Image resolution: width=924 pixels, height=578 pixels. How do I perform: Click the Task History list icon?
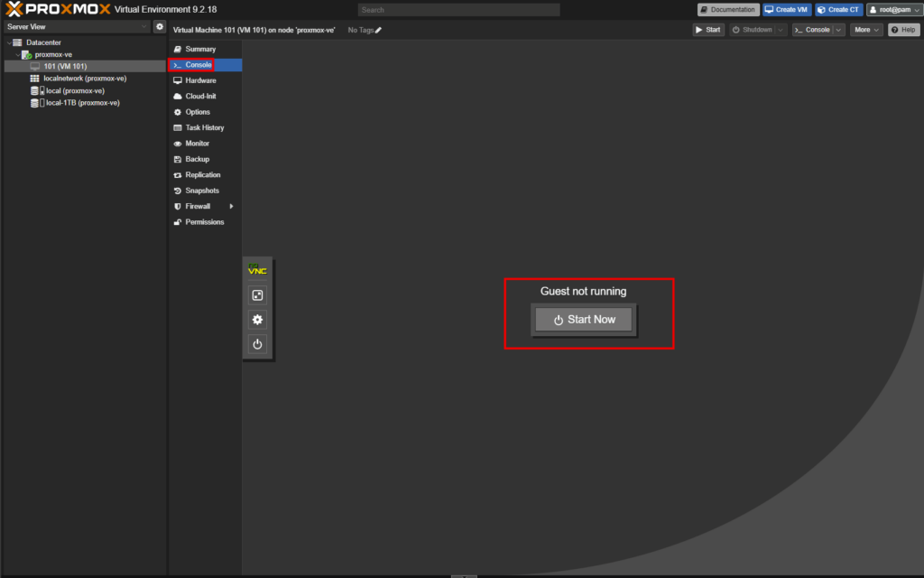[178, 127]
